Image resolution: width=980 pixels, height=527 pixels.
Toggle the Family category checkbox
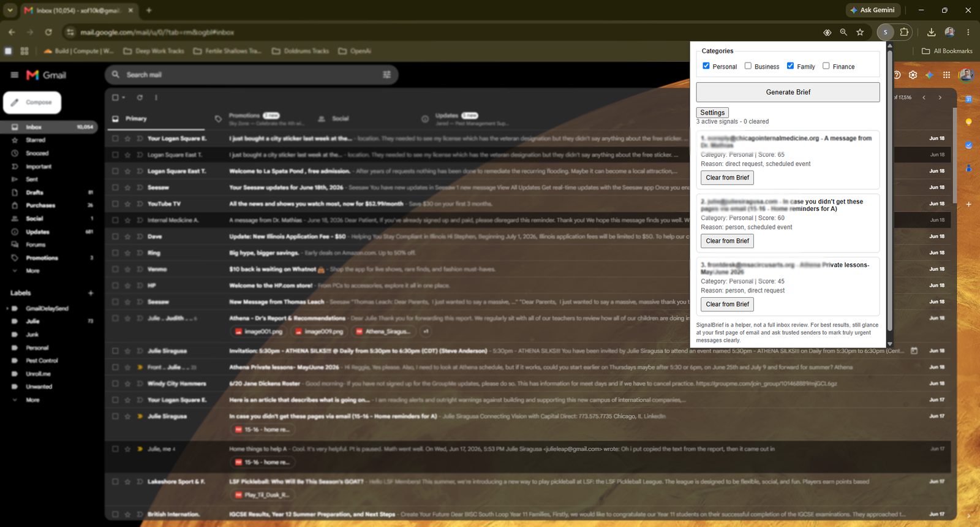790,66
